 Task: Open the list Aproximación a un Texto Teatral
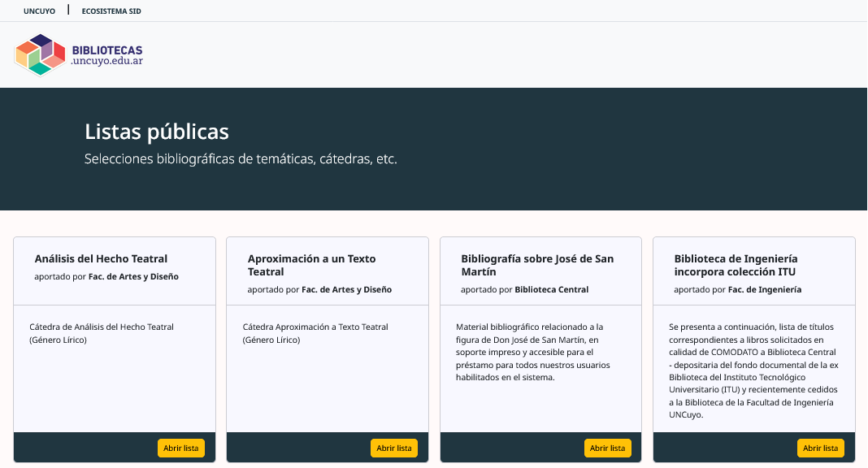(x=394, y=448)
